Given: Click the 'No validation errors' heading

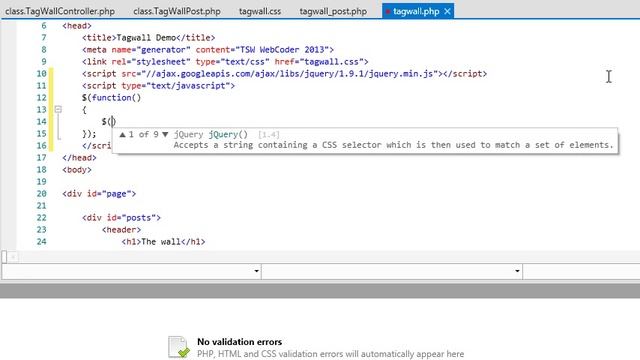Looking at the screenshot, I should pos(240,342).
